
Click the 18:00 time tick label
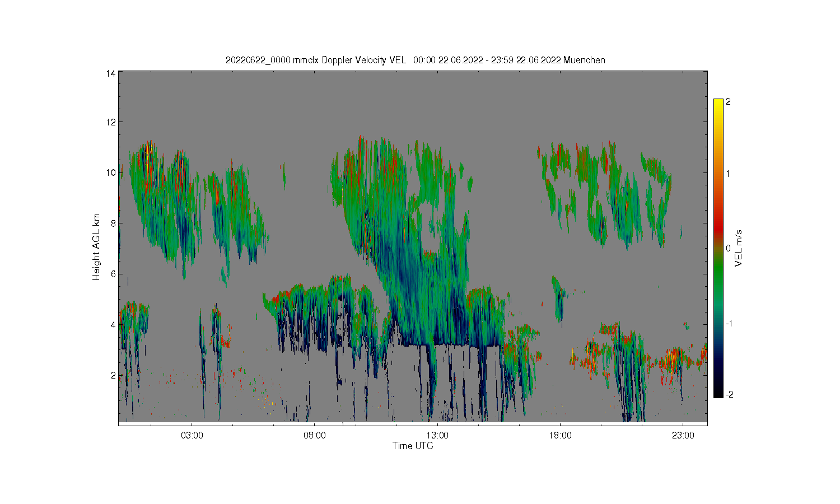point(560,436)
